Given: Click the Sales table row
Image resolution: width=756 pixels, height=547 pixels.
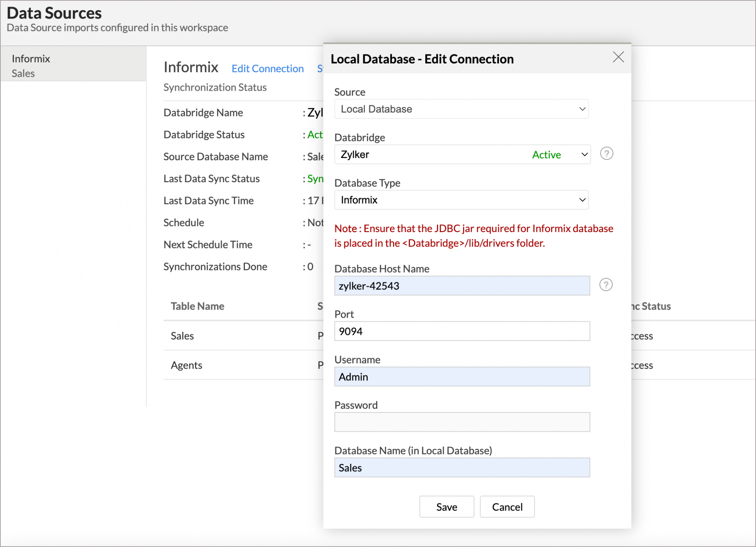Looking at the screenshot, I should tap(182, 336).
